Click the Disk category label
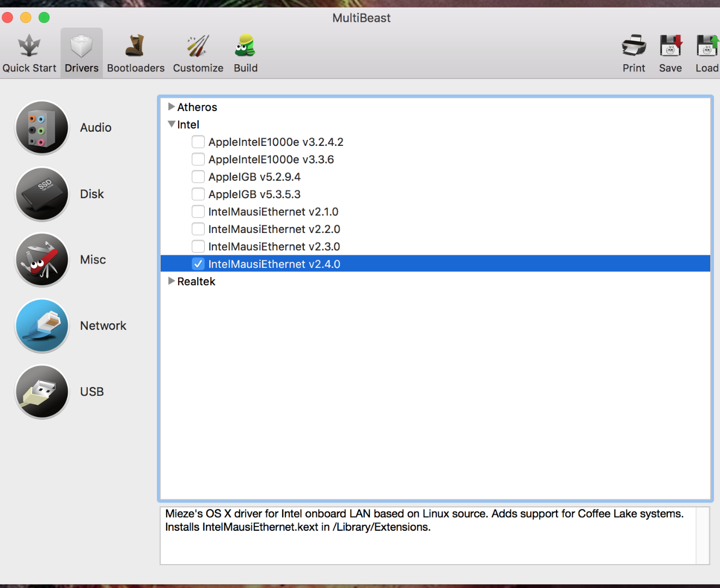The image size is (720, 588). 92,194
